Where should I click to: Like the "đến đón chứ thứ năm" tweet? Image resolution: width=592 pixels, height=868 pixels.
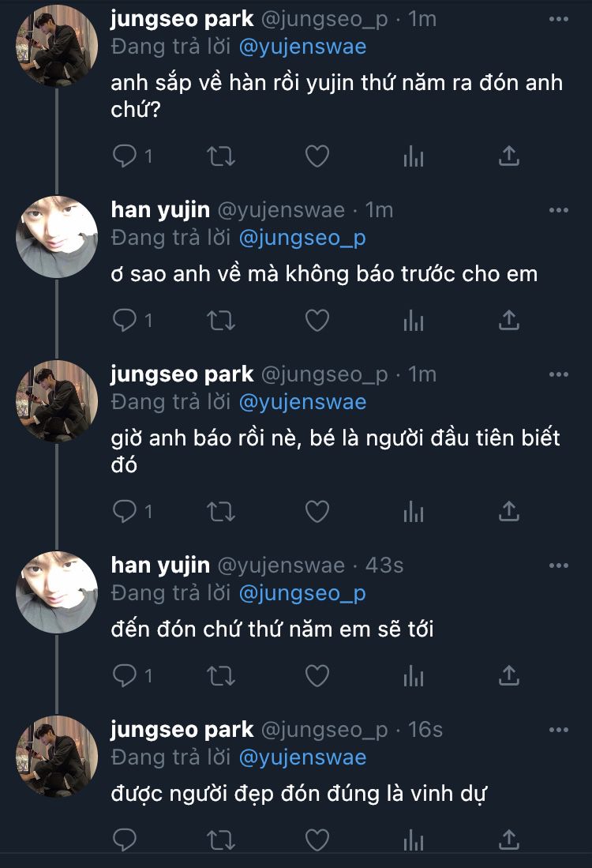317,675
